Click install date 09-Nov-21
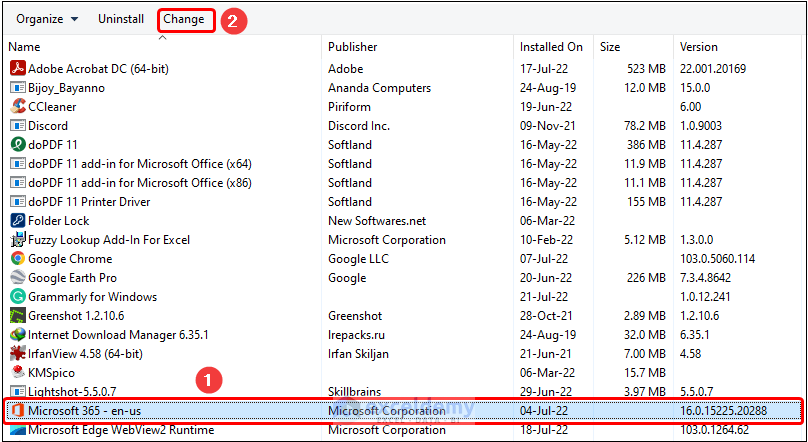The width and height of the screenshot is (808, 442). click(548, 126)
